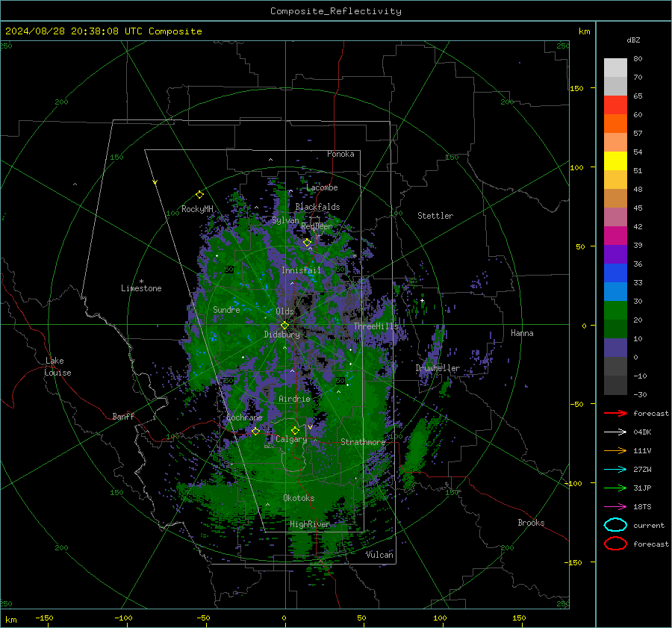Image resolution: width=672 pixels, height=628 pixels.
Task: Pick the indigo 0–10 dBZ swatch
Action: 615,348
